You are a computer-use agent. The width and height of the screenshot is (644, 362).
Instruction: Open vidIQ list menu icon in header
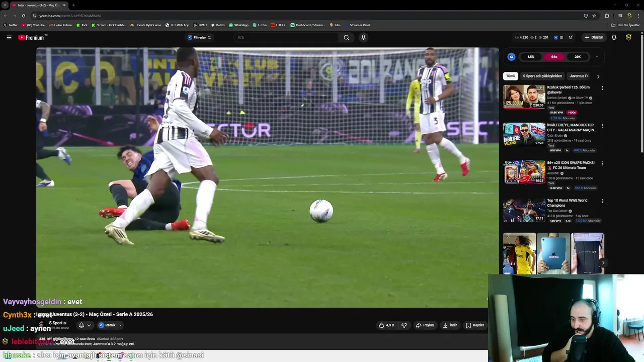coord(562,37)
